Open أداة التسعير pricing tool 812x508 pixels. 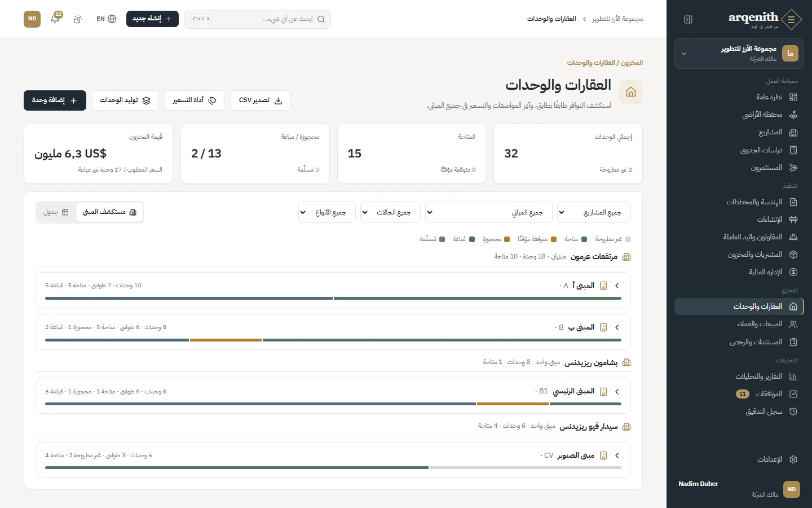(195, 100)
